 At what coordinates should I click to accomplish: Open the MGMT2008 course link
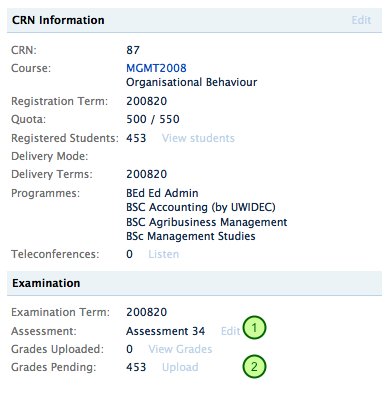pyautogui.click(x=156, y=68)
